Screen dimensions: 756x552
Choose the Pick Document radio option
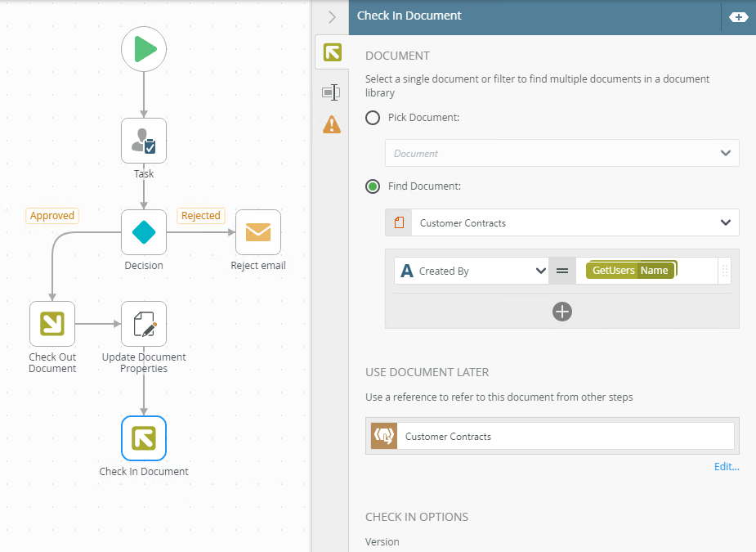(x=373, y=118)
